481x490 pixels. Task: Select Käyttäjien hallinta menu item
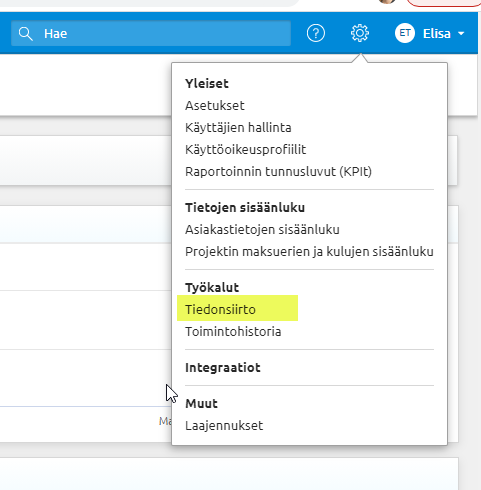click(238, 127)
